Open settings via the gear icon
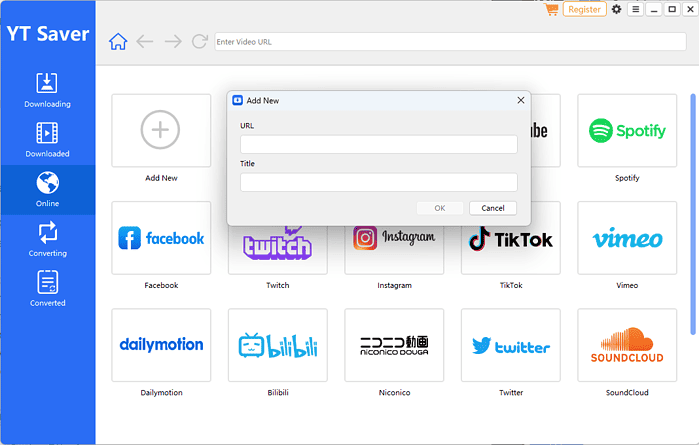The width and height of the screenshot is (699, 445). pyautogui.click(x=616, y=9)
